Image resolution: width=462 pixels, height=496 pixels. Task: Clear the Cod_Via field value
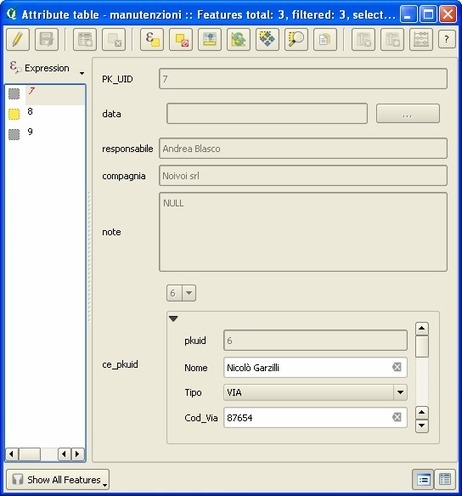pyautogui.click(x=397, y=417)
